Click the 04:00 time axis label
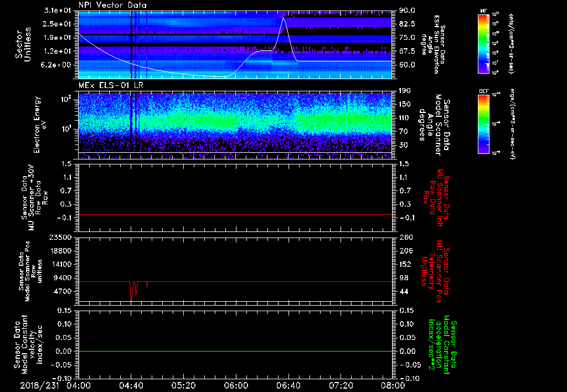 click(79, 385)
